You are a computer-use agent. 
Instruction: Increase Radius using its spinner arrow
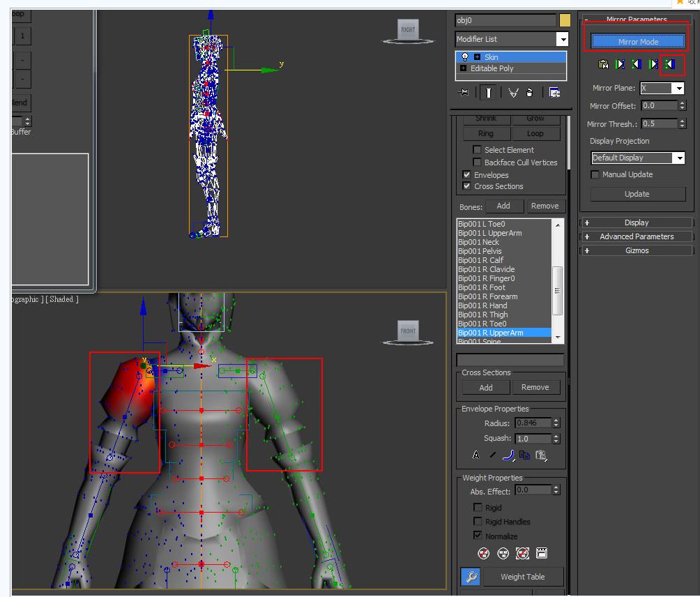(556, 419)
